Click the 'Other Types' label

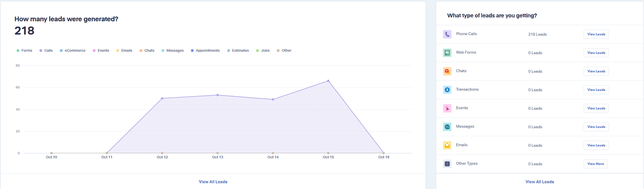click(467, 164)
